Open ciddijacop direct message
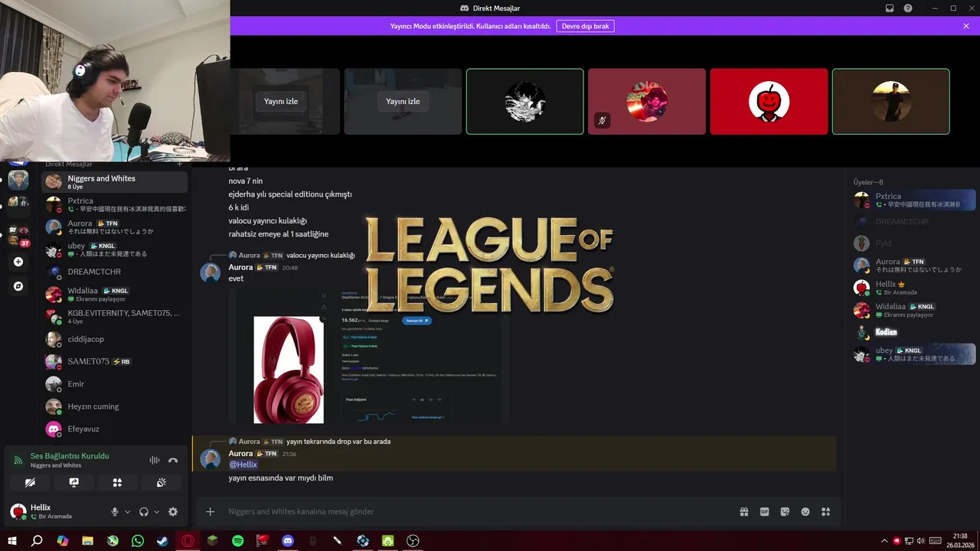Viewport: 980px width, 551px height. 115,339
